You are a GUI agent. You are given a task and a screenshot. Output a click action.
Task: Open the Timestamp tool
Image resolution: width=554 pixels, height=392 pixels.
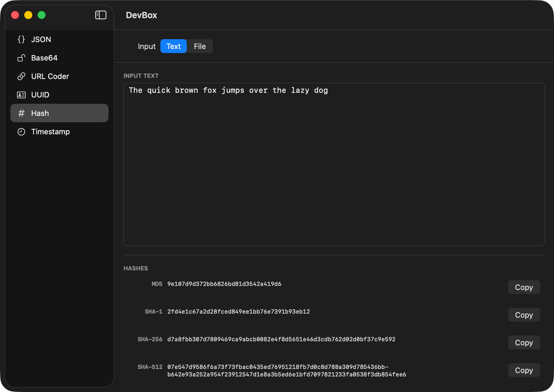point(59,132)
